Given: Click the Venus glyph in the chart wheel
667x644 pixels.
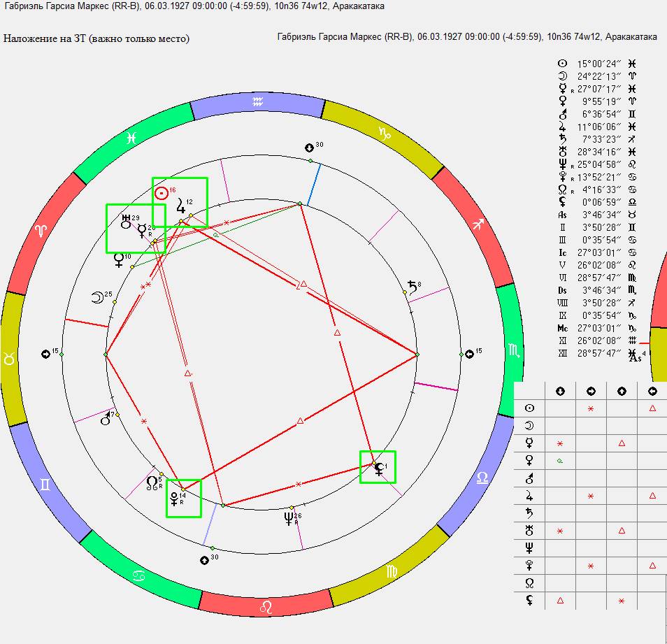Looking at the screenshot, I should [x=119, y=259].
